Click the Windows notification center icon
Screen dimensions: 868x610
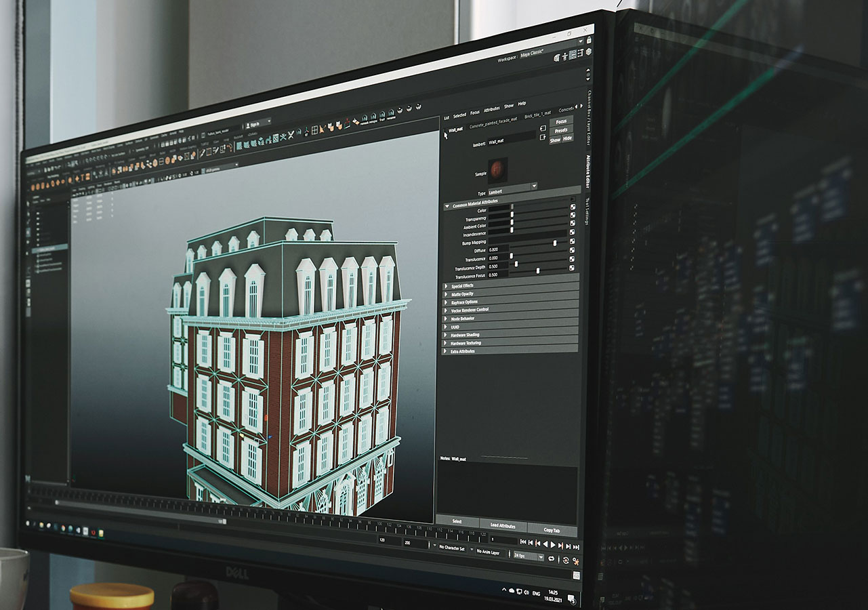[x=571, y=599]
